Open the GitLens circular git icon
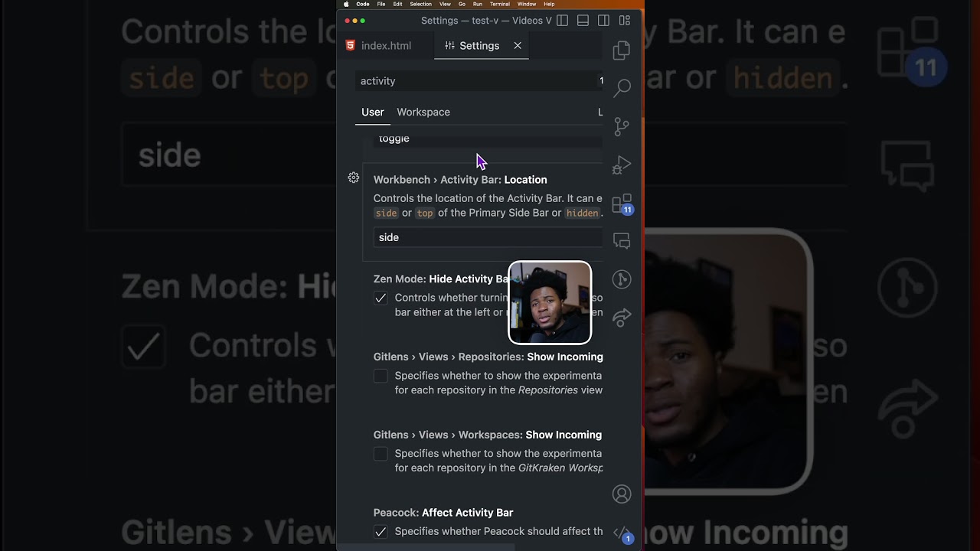Image resolution: width=980 pixels, height=551 pixels. pyautogui.click(x=622, y=279)
